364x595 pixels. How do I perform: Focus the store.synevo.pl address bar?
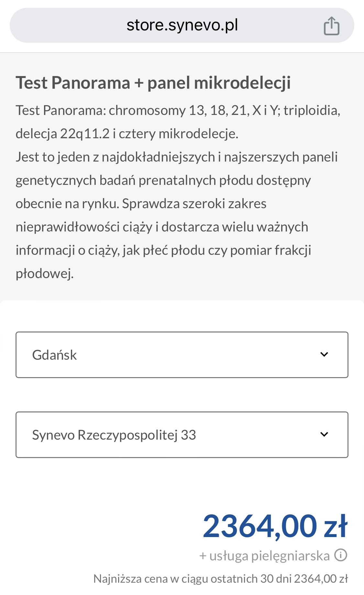(182, 25)
